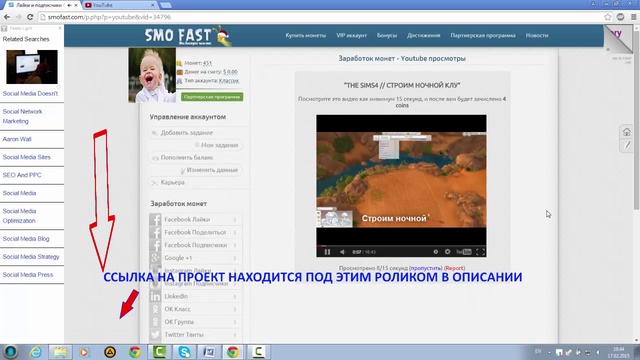This screenshot has width=640, height=360.
Task: Expand the Facebook Лайки row chevron
Action: (235, 220)
